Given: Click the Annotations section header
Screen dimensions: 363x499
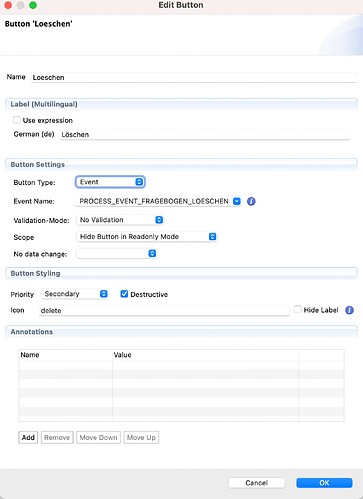Looking at the screenshot, I should pos(181,332).
